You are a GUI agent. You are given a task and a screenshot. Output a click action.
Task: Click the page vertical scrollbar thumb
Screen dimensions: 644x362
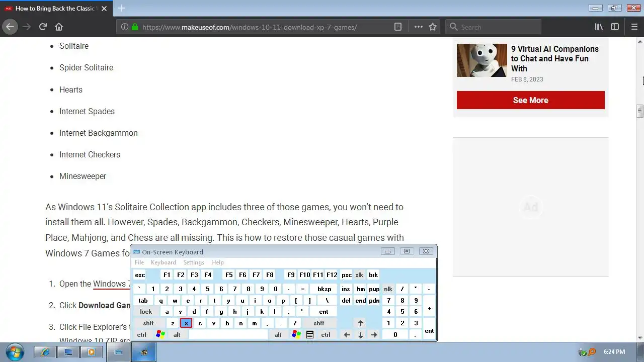click(640, 111)
